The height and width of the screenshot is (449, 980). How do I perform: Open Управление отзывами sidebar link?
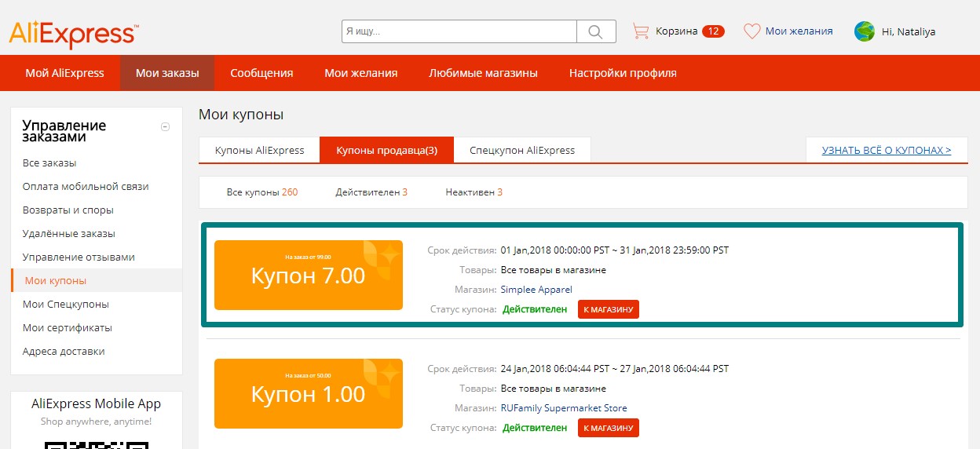[x=79, y=257]
